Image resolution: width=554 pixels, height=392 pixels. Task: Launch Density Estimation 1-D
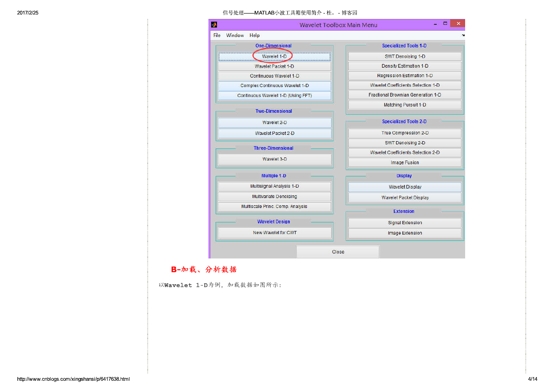point(405,66)
